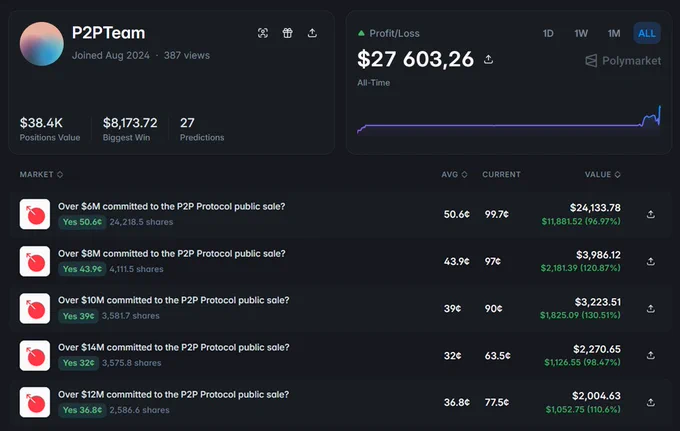Click the $8,173.72 Biggest Win stat
This screenshot has width=680, height=431.
(130, 129)
